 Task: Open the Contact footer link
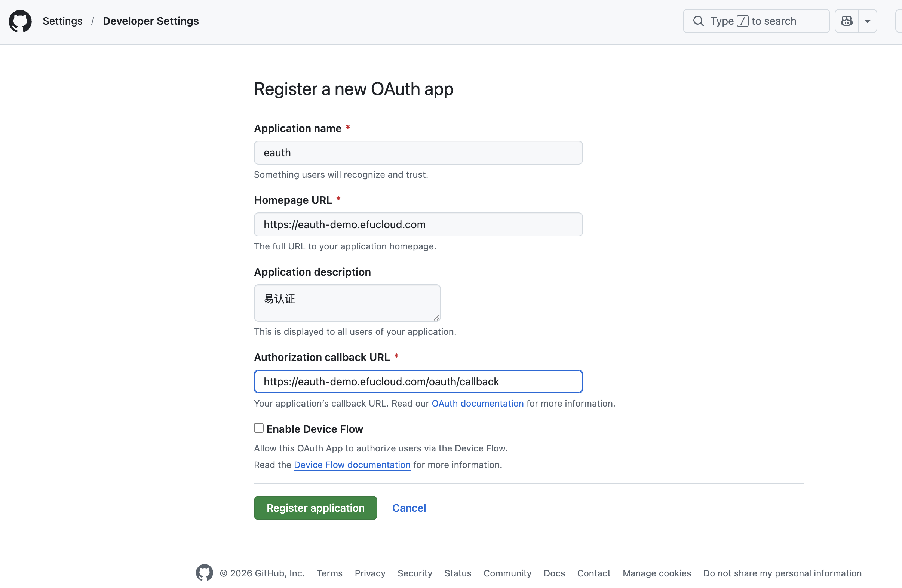593,573
